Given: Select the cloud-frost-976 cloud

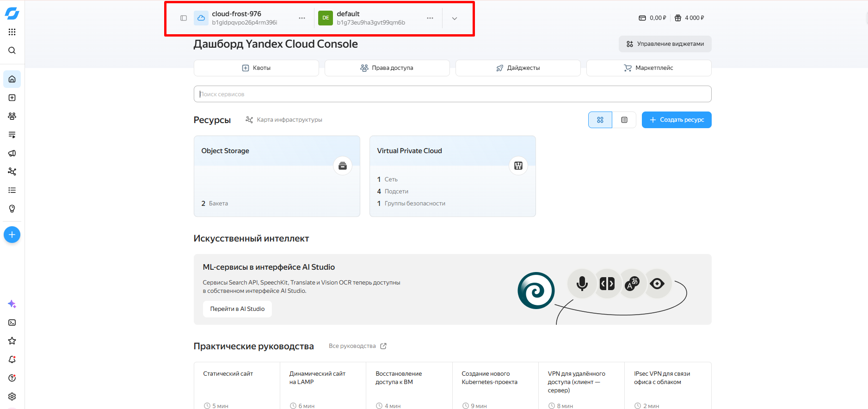Looking at the screenshot, I should click(237, 18).
